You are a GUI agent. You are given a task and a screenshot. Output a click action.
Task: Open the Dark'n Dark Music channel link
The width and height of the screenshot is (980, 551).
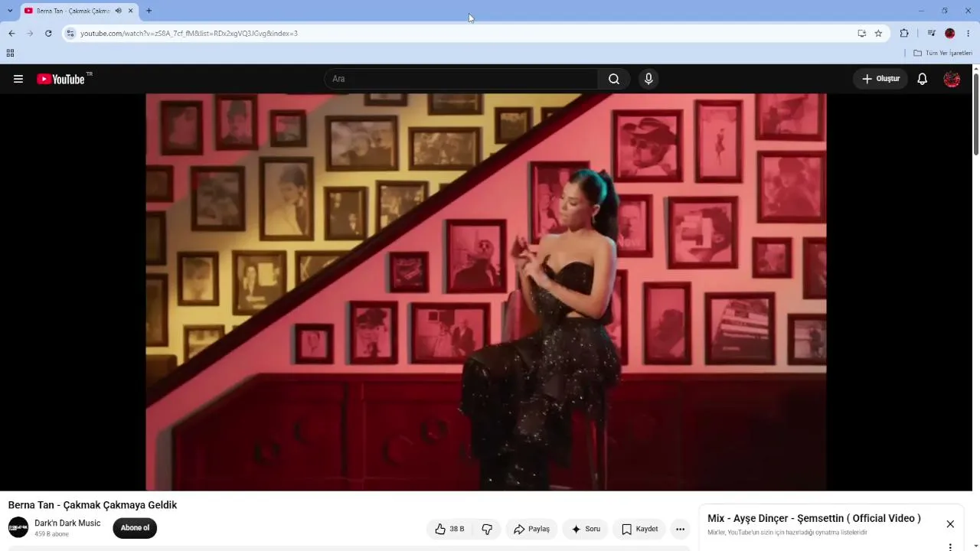click(67, 523)
